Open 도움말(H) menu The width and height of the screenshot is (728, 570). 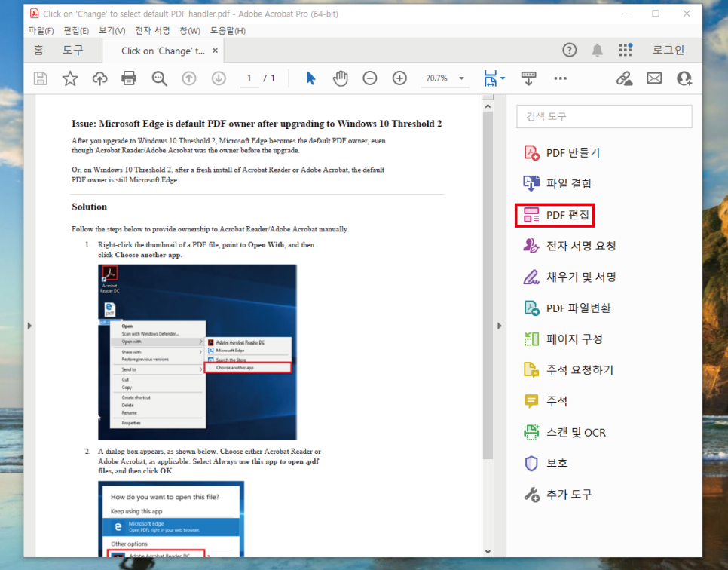[228, 31]
